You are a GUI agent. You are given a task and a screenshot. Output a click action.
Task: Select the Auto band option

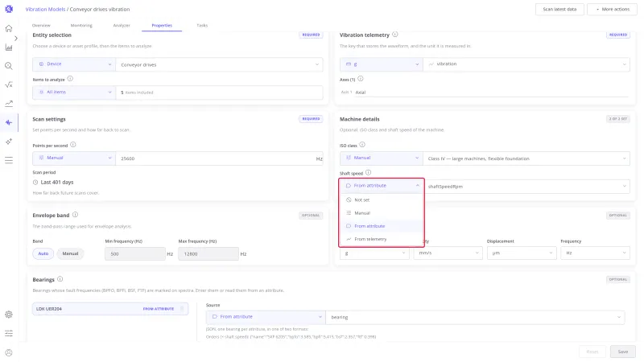click(43, 253)
